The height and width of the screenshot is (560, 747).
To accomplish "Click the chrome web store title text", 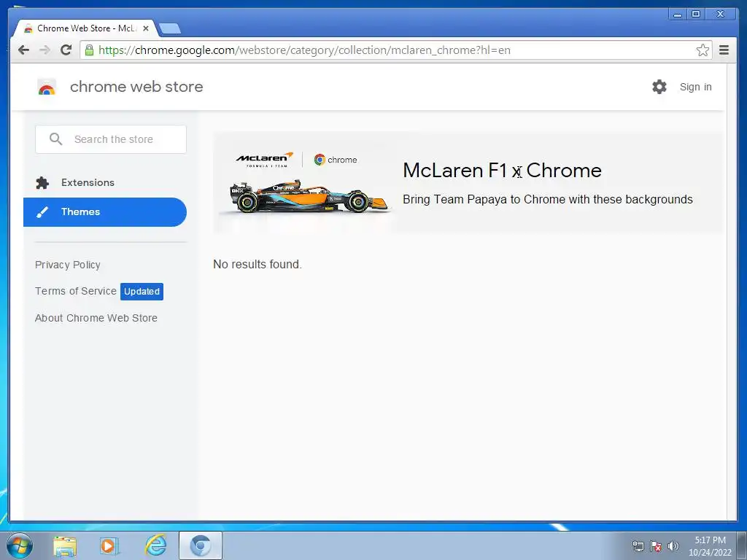I will click(136, 87).
